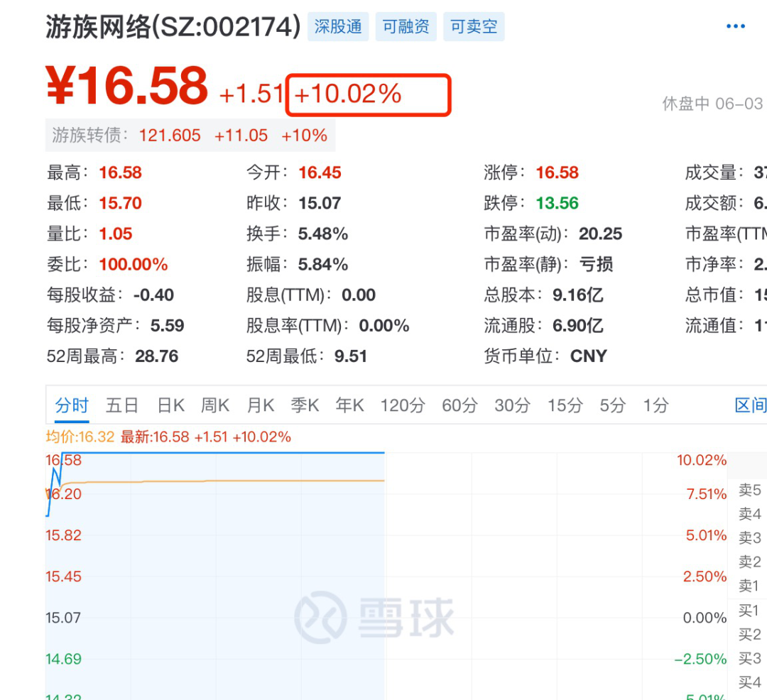
Task: Click the 买2 order book row
Action: 750,635
